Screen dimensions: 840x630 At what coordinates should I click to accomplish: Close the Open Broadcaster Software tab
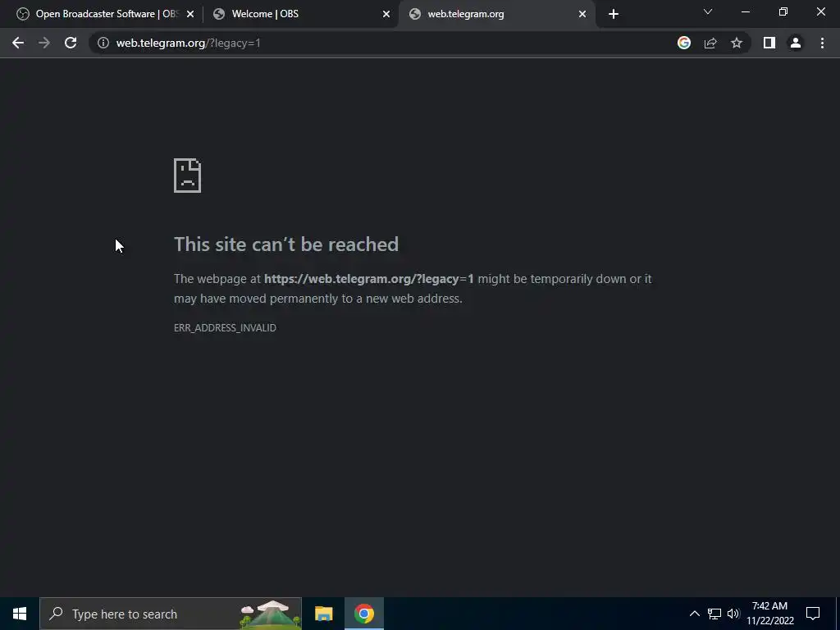pos(190,14)
